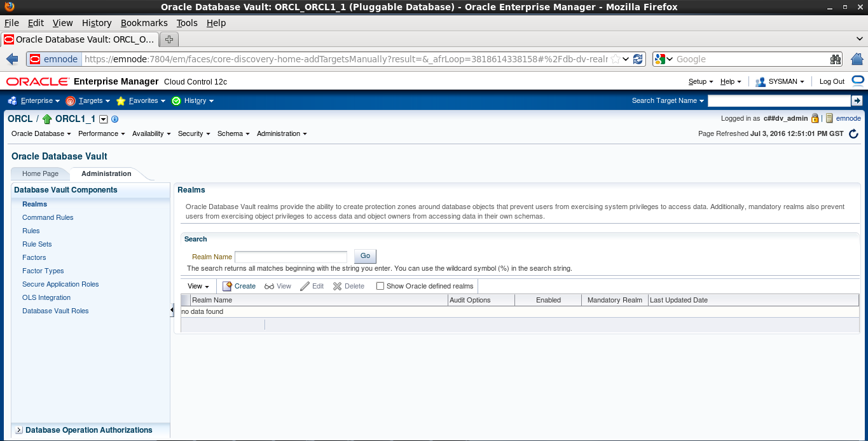Click the Oracle Enterprise Manager logo
Viewport: 868px width, 441px height.
(38, 81)
